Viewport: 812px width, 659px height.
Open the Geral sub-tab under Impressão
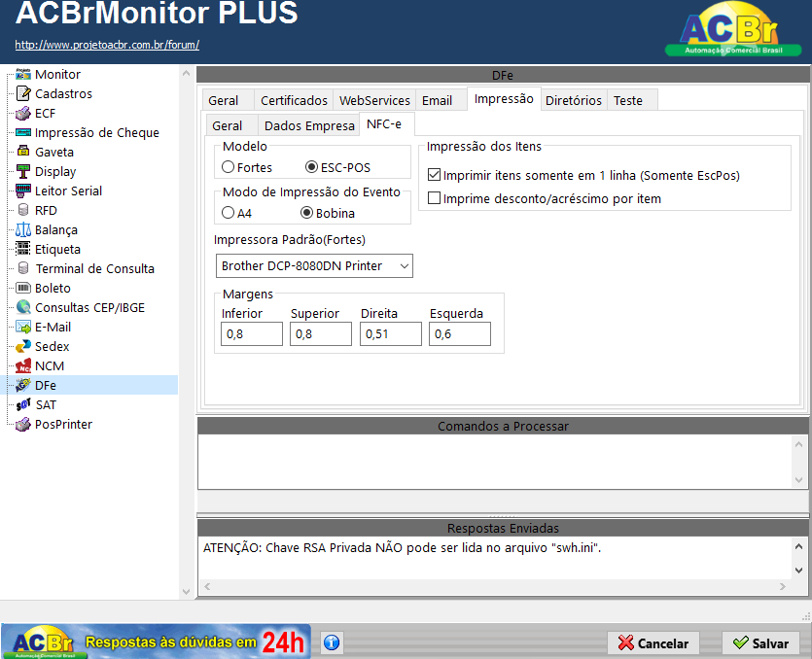click(x=227, y=125)
